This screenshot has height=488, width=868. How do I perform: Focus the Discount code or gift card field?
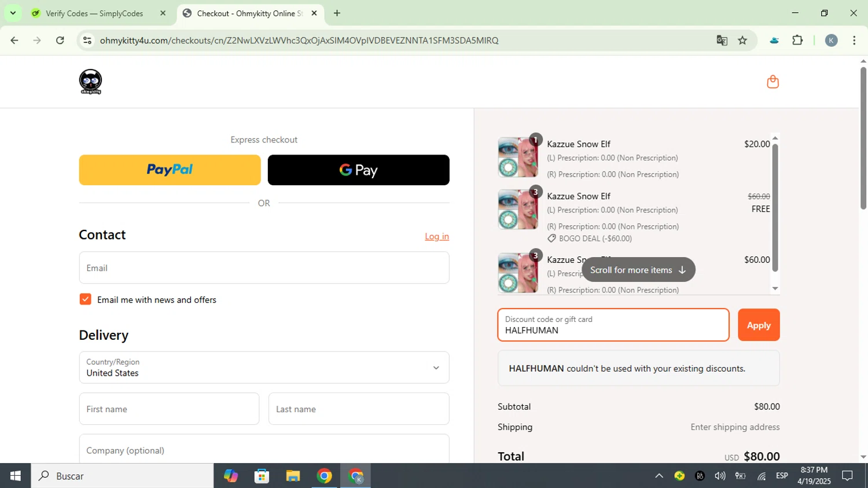pos(613,325)
